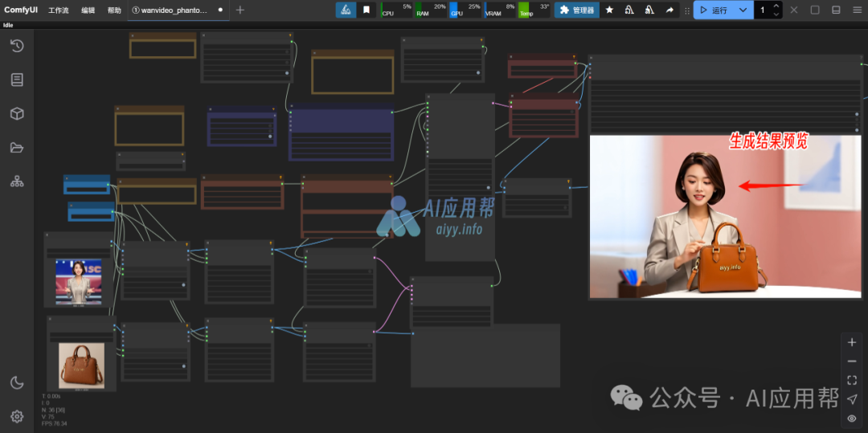Zoom in with the plus icon on canvas
Image resolution: width=868 pixels, height=433 pixels.
pyautogui.click(x=852, y=342)
